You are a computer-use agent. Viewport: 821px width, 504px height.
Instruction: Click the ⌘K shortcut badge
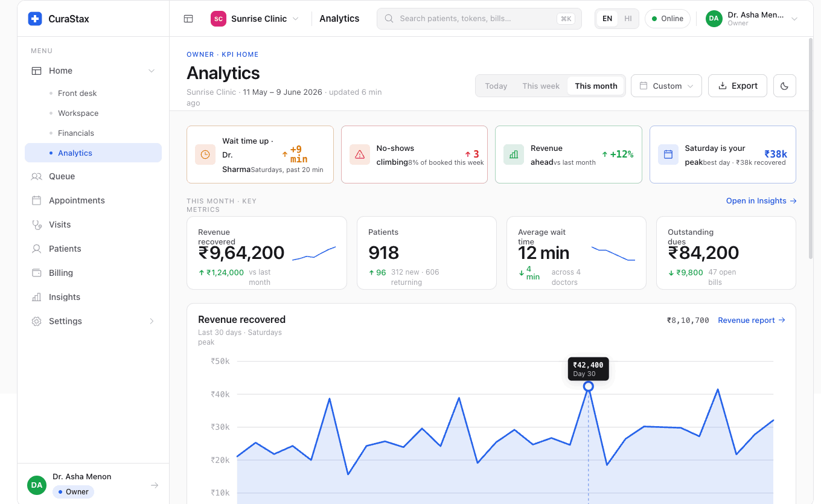pyautogui.click(x=566, y=19)
